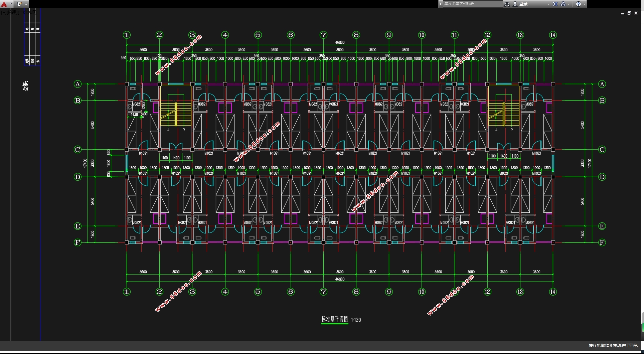This screenshot has height=354, width=644.
Task: Open the 二维线框 visual style menu
Action: 27,12
